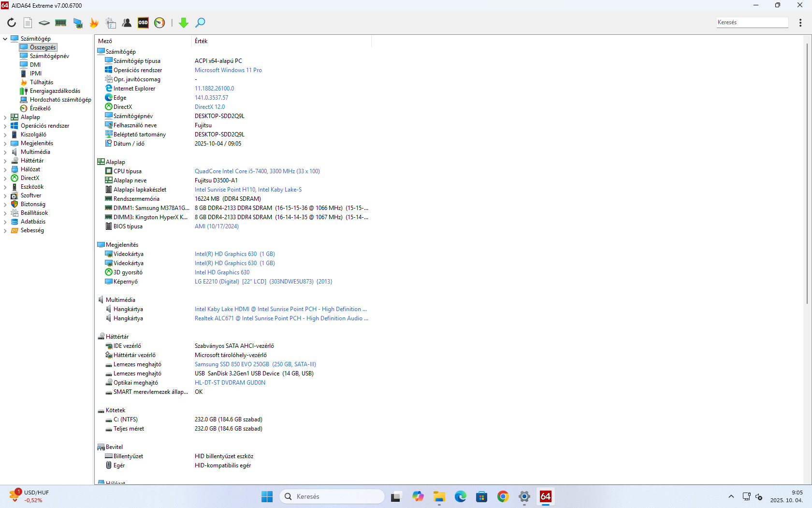Select the Rendszermemória row
The width and height of the screenshot is (812, 508).
coord(233,199)
